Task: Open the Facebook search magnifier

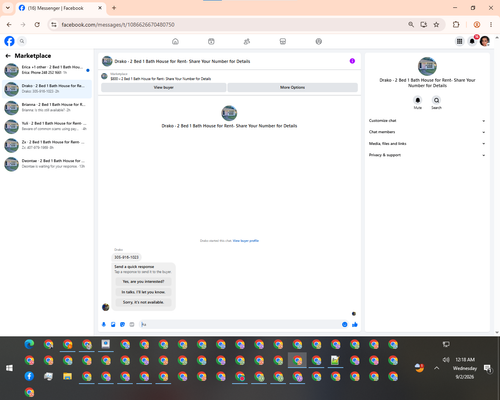Action: (22, 41)
